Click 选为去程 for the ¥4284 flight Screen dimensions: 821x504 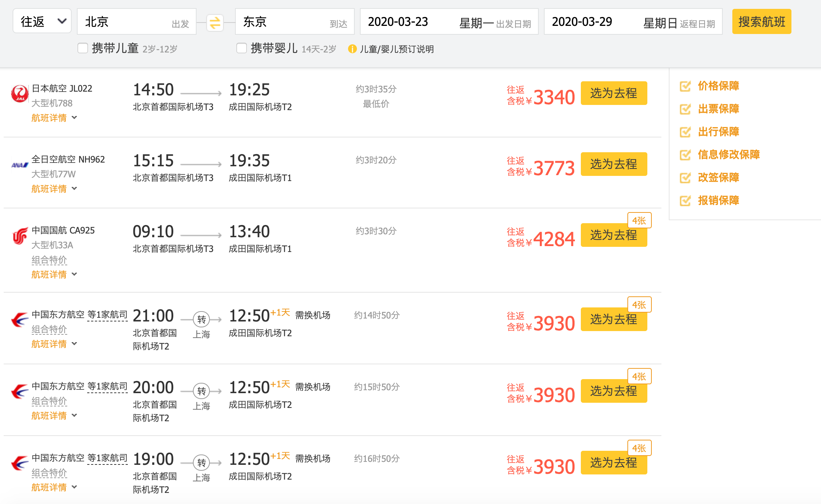pyautogui.click(x=614, y=235)
